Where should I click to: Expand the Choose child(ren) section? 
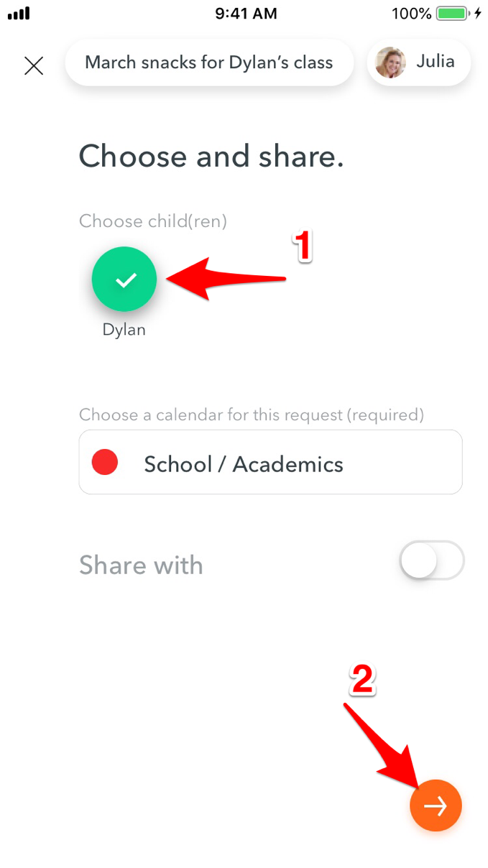click(152, 221)
